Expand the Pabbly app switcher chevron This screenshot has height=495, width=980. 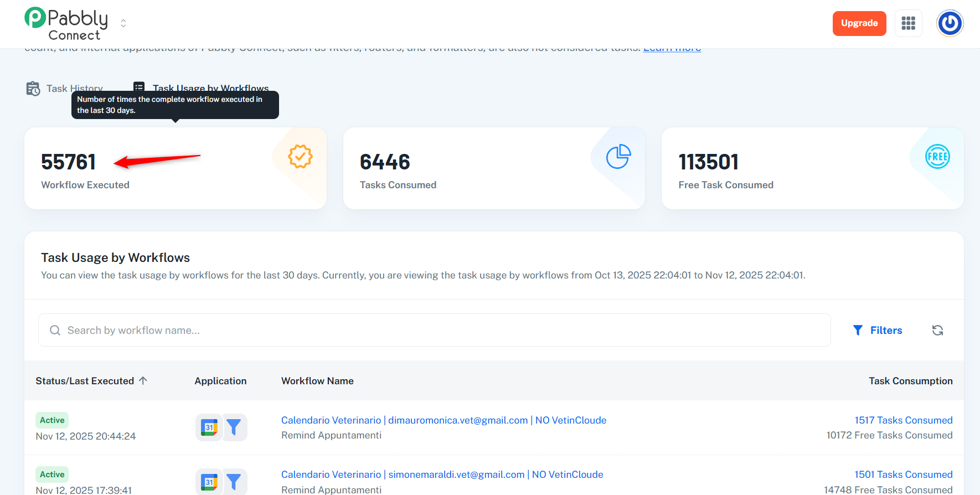(123, 23)
